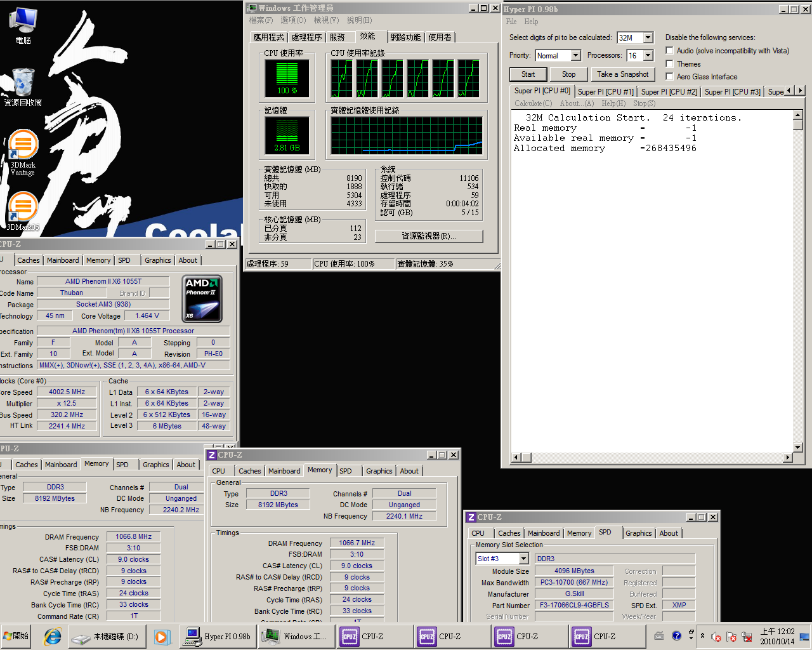This screenshot has height=650, width=812.
Task: Open the Mainboard tab in the Slot #3 CPU-Z window
Action: [544, 533]
